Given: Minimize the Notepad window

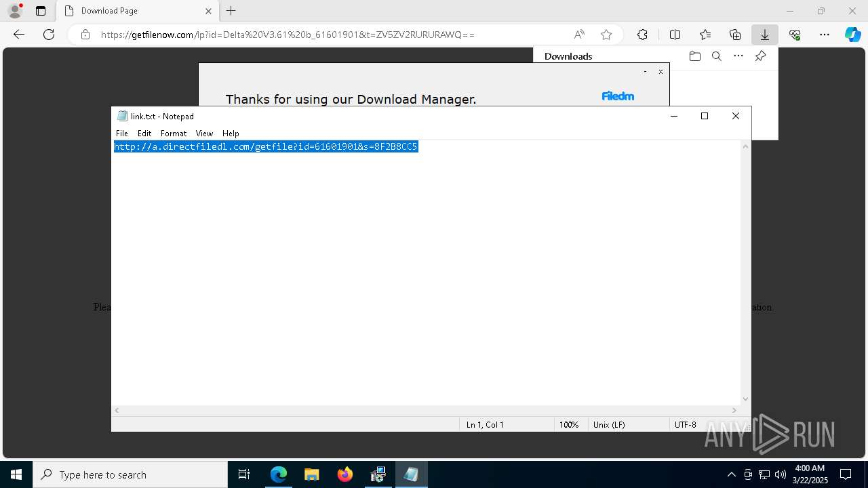Looking at the screenshot, I should [674, 116].
